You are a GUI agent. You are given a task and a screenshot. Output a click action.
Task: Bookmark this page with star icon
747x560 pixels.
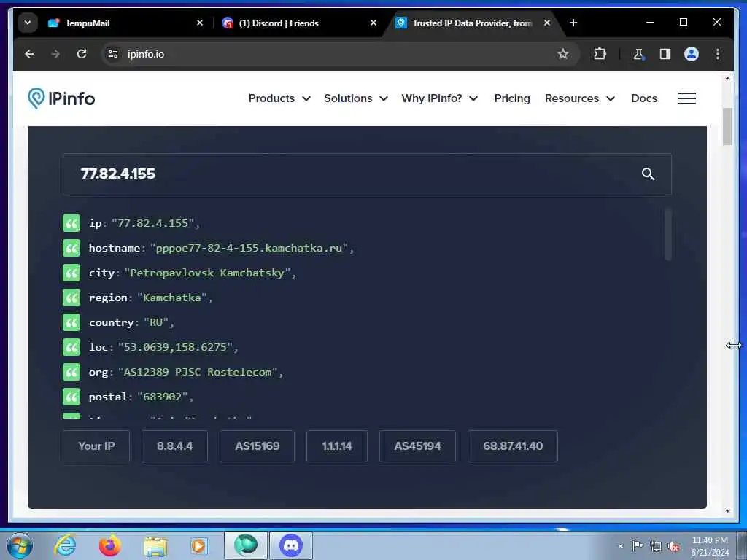[562, 54]
